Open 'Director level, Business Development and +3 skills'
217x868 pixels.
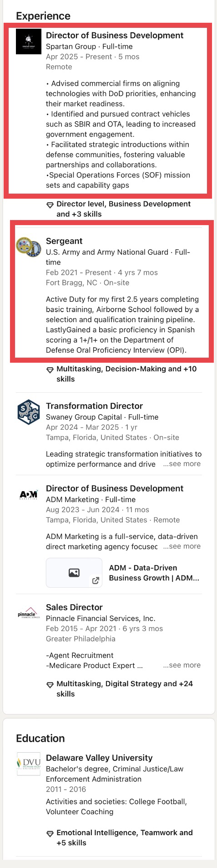(x=123, y=209)
